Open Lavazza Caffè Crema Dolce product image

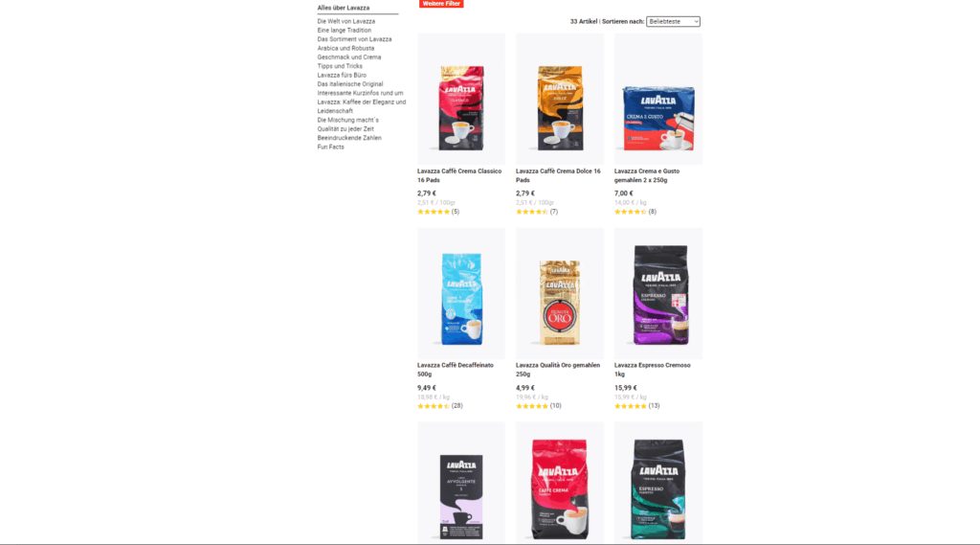(559, 99)
